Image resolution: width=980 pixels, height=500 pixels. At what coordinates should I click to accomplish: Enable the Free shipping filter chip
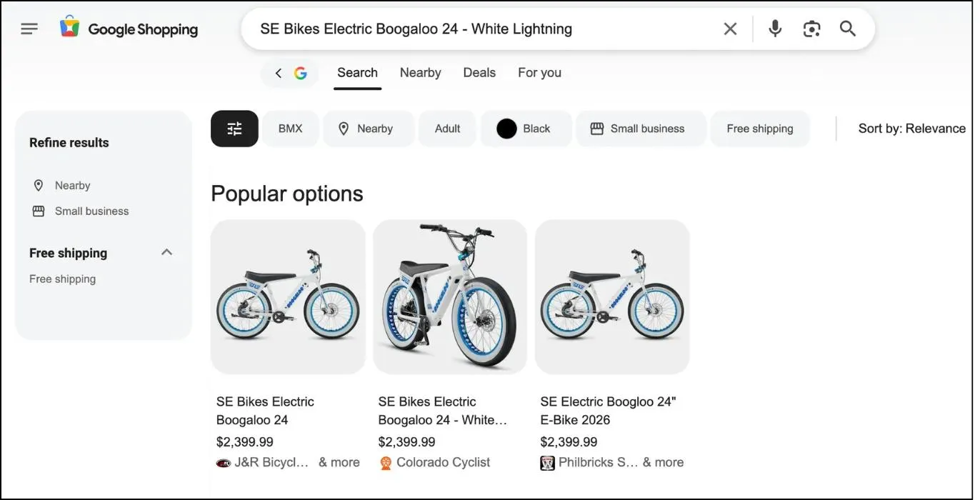pyautogui.click(x=760, y=129)
